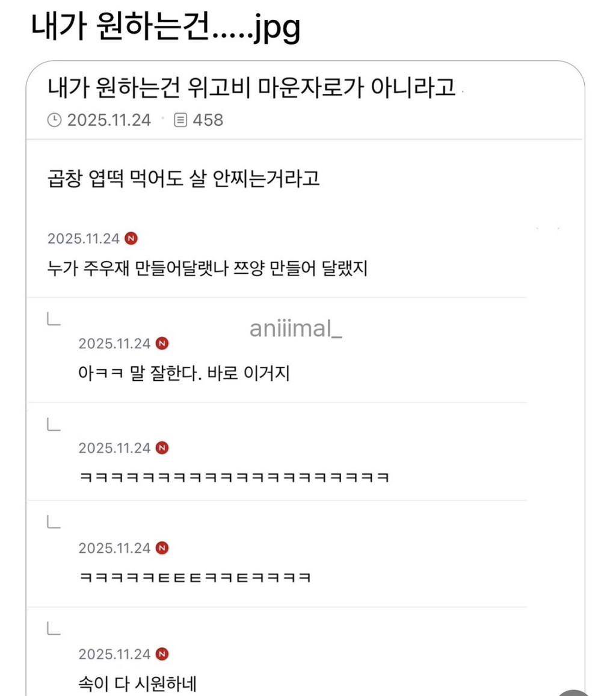Click the comment count icon next to 458

(x=180, y=120)
